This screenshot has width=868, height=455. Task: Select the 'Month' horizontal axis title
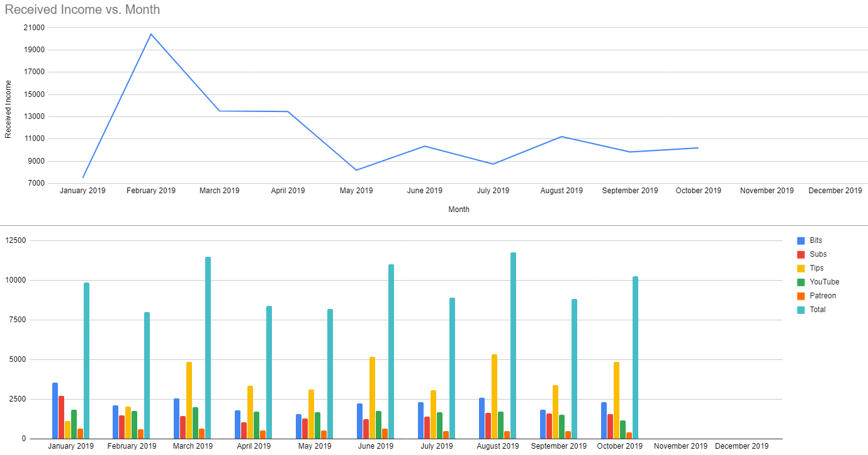[459, 210]
